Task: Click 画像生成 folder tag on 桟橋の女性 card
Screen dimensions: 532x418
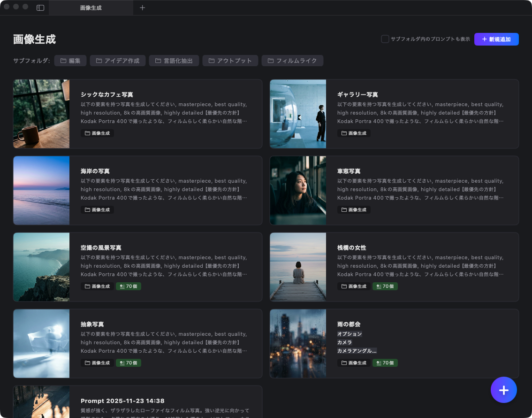Action: click(354, 286)
